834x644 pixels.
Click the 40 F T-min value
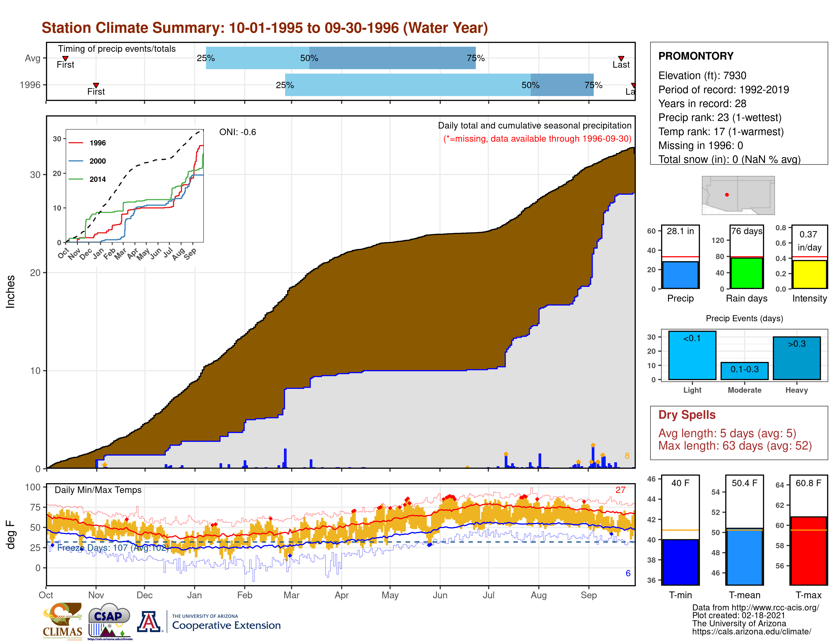[x=680, y=483]
